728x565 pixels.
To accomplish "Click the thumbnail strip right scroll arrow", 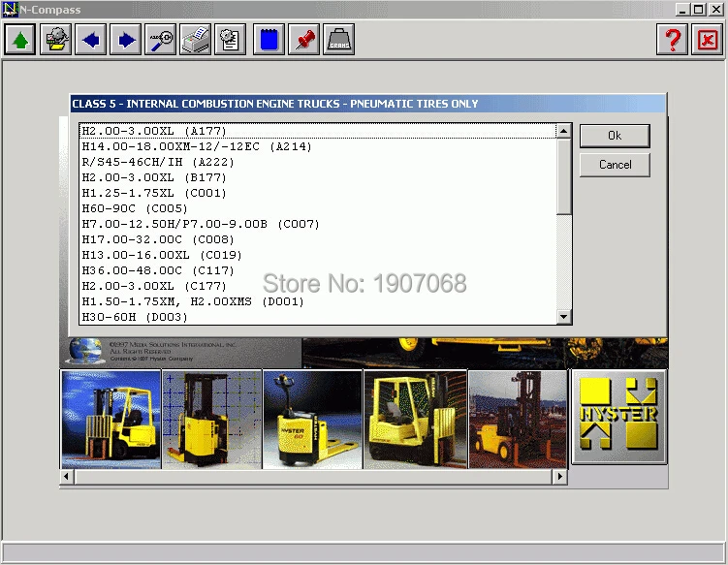I will pyautogui.click(x=560, y=477).
